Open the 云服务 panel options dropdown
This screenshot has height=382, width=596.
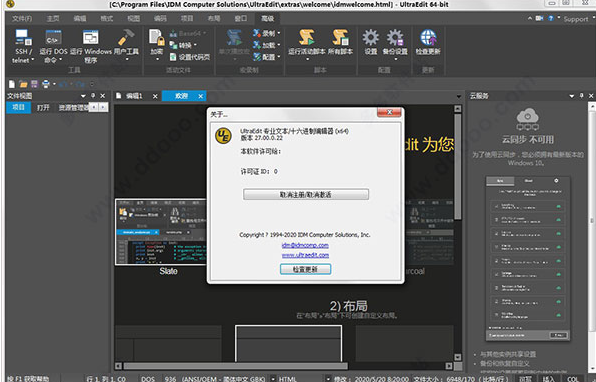pyautogui.click(x=571, y=96)
